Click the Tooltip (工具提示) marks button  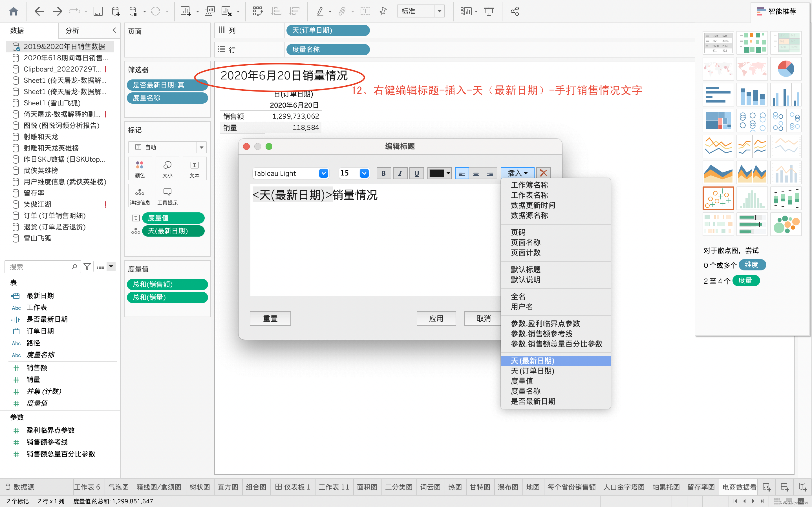click(167, 196)
